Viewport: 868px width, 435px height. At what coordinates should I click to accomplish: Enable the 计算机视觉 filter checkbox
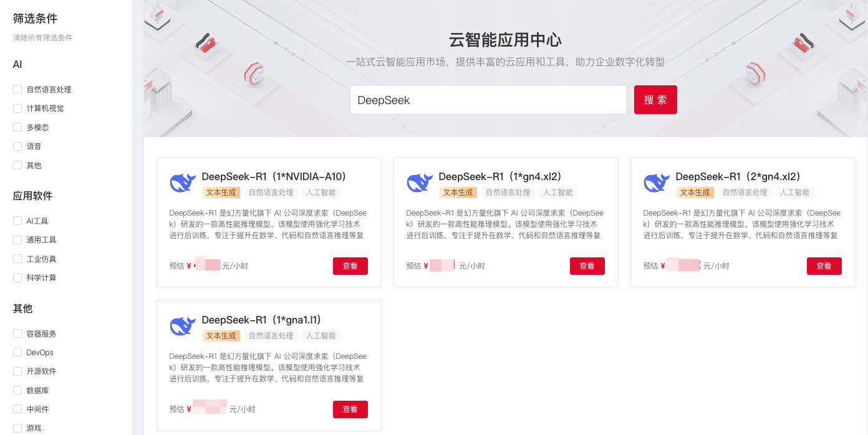(17, 108)
